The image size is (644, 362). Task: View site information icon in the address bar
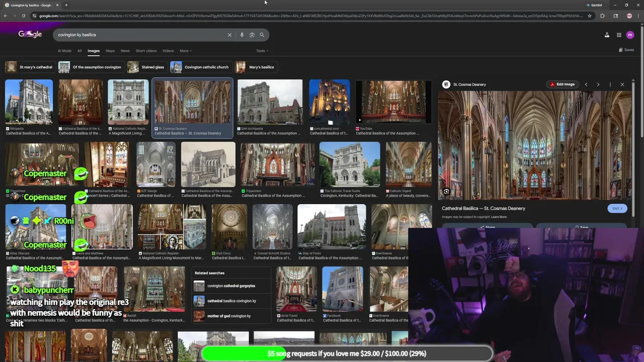34,16
